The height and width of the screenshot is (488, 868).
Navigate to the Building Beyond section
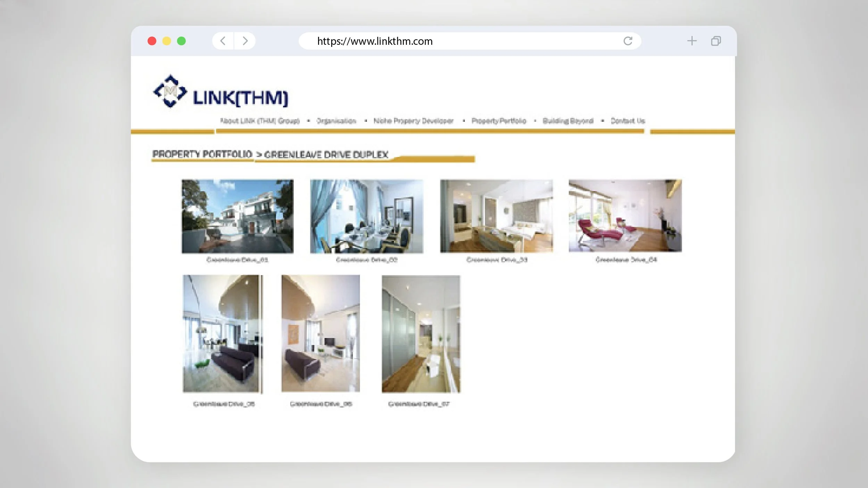[568, 121]
